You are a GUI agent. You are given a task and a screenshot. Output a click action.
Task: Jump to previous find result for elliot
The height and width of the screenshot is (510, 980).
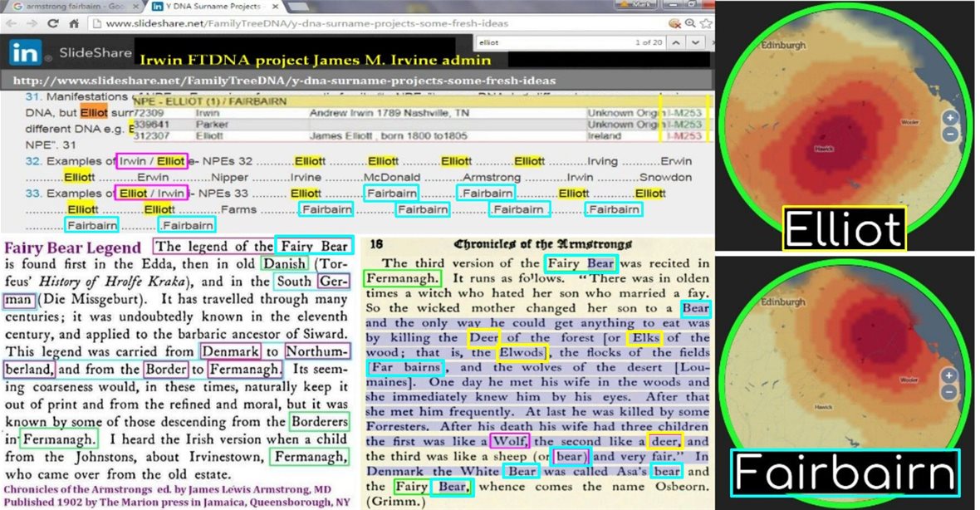(x=676, y=42)
